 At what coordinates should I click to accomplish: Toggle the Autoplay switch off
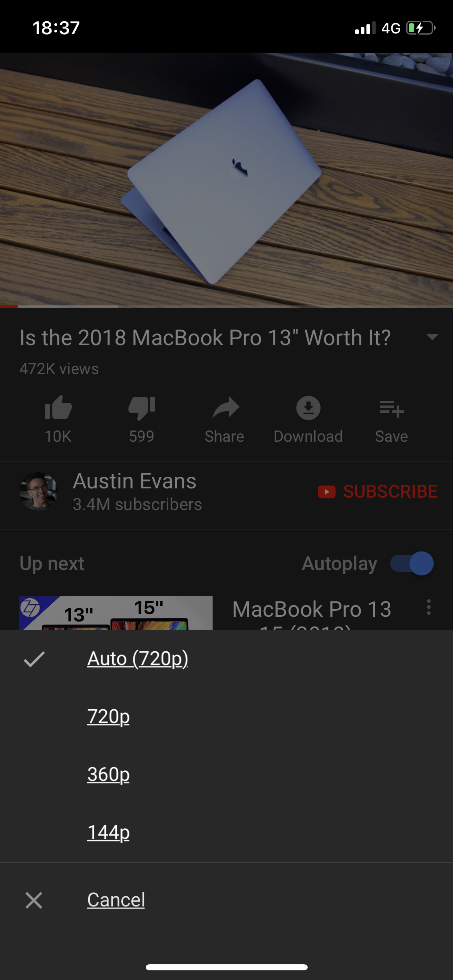click(412, 563)
